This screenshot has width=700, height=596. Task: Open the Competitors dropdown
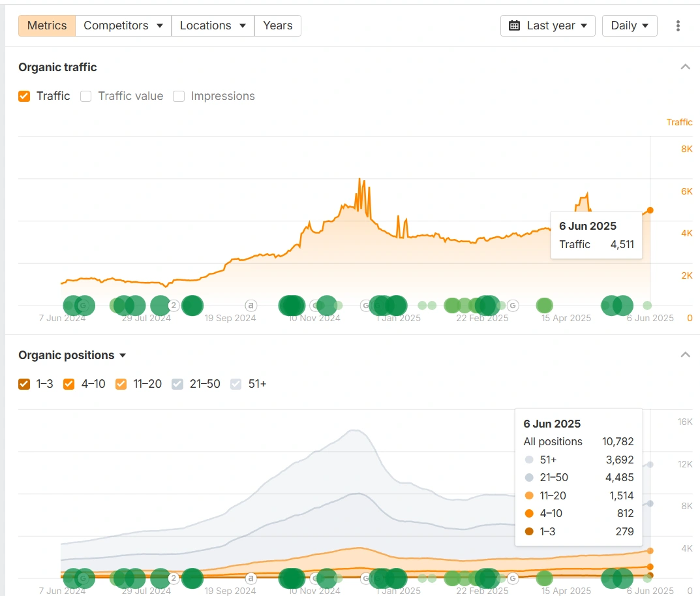[x=123, y=25]
